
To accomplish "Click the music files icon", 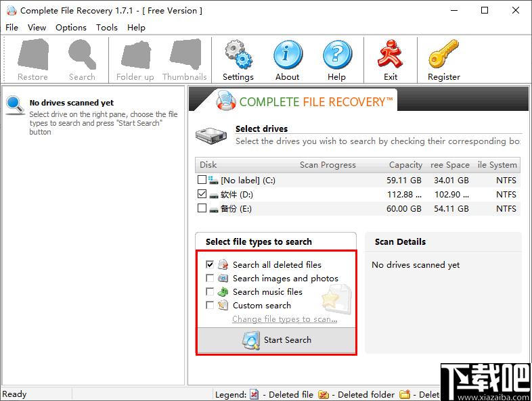I will [223, 292].
